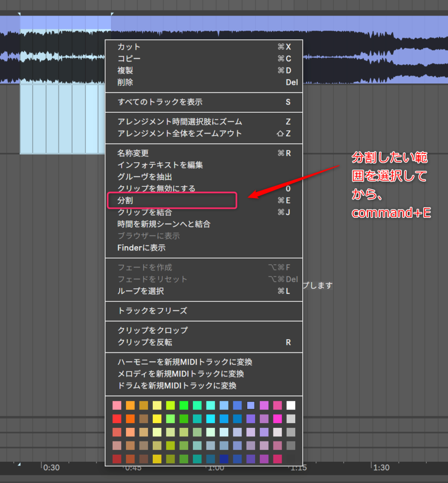Click ドラムを新規MIDIトラックに変換 entry
Screen dimensions: 448x483
click(177, 385)
